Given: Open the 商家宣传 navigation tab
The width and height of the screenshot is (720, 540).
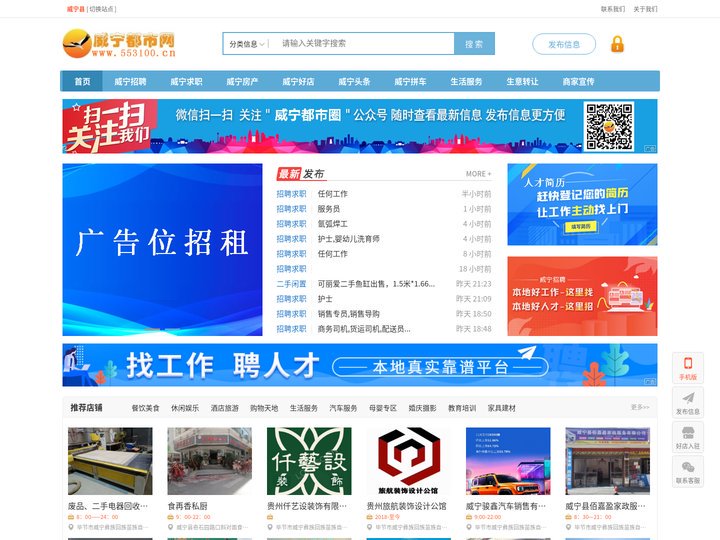Looking at the screenshot, I should pos(578,81).
